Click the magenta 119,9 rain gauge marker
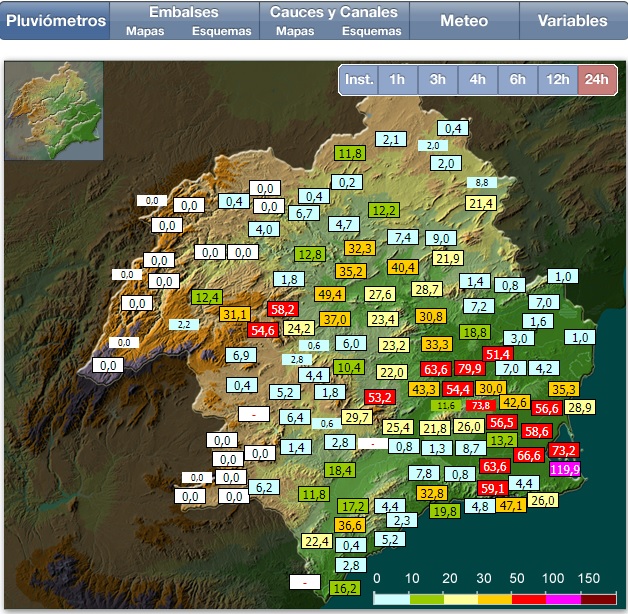 point(564,469)
